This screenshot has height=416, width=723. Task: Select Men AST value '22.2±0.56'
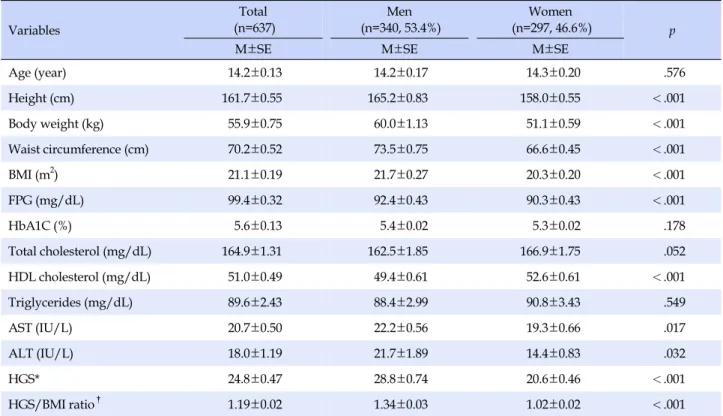click(401, 328)
